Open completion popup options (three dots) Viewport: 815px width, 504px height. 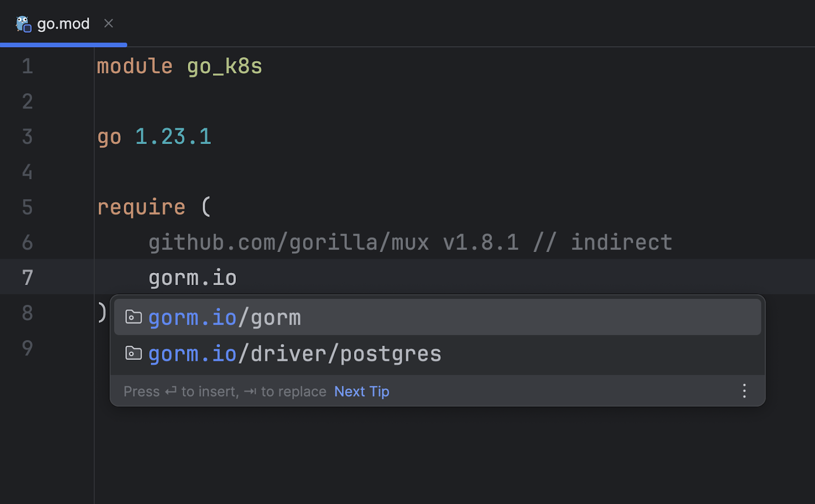point(744,391)
